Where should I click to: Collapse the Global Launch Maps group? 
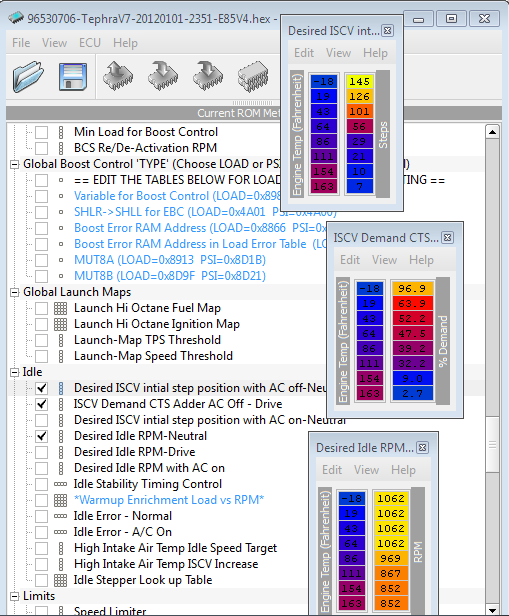(15, 292)
